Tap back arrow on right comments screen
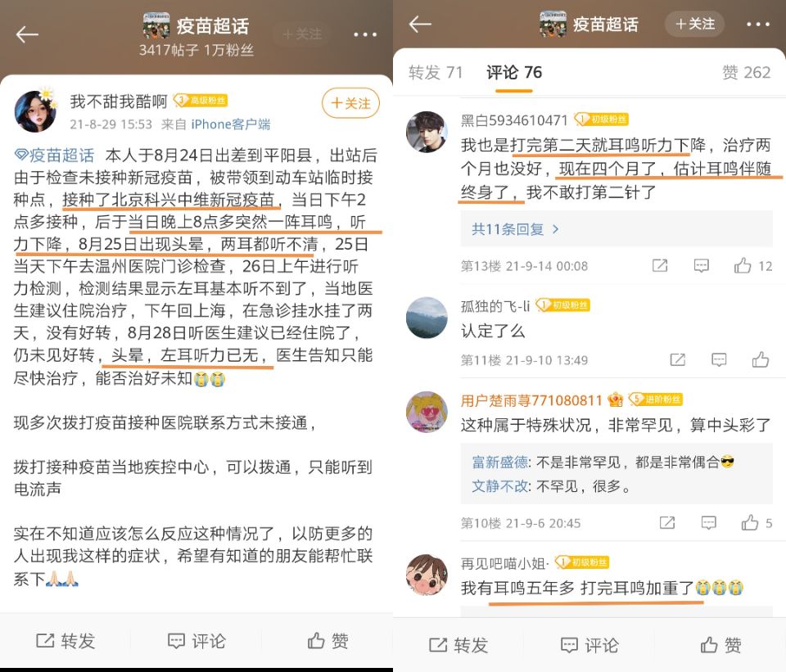786x672 pixels. coord(420,24)
